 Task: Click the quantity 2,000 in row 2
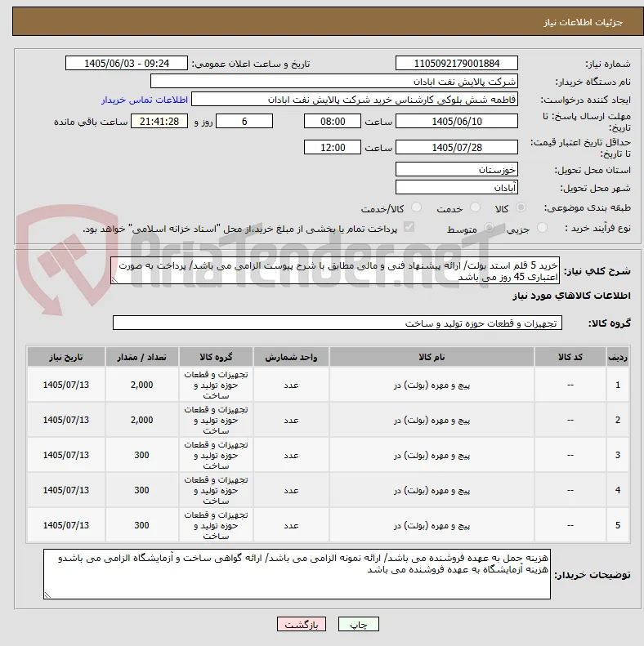tap(142, 420)
